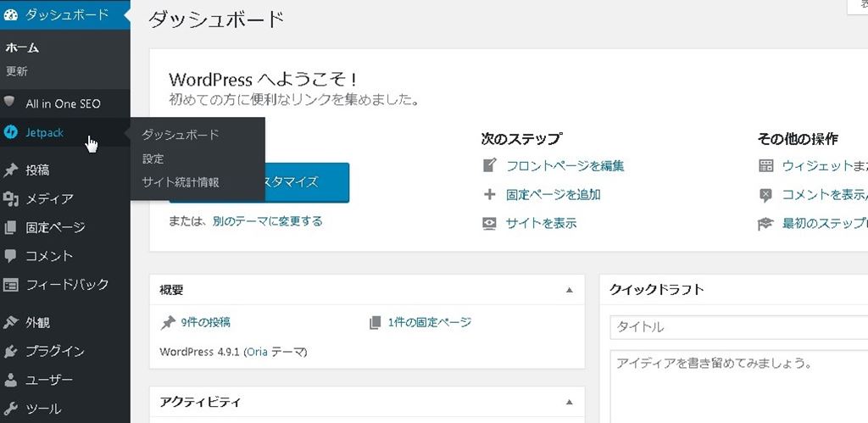
Task: Open the 9件の投稿 link
Action: (205, 322)
